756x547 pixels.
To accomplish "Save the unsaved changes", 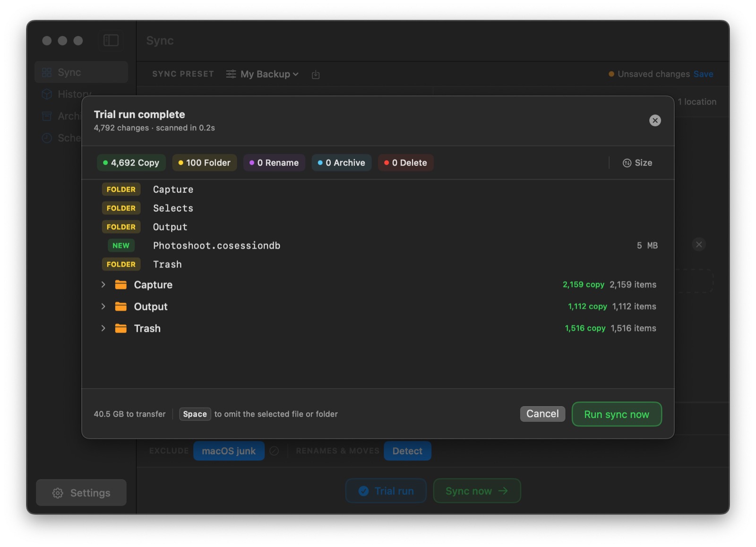I will (x=703, y=74).
